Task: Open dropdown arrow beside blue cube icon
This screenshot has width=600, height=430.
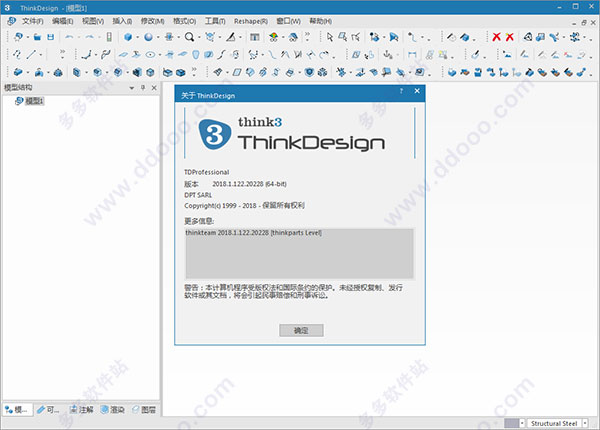Action: [138, 37]
